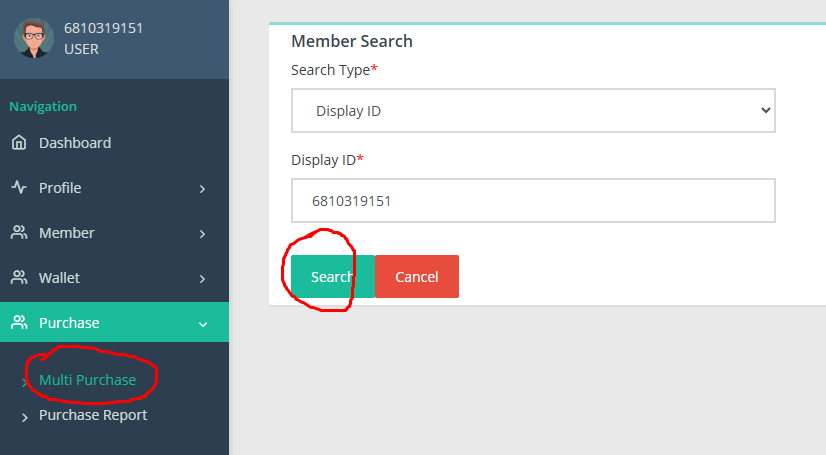The height and width of the screenshot is (455, 826).
Task: Open the Wallet menu label
Action: coord(59,278)
